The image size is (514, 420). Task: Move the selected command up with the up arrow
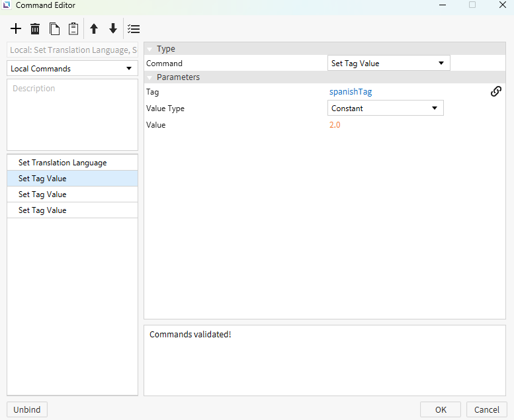pos(94,29)
